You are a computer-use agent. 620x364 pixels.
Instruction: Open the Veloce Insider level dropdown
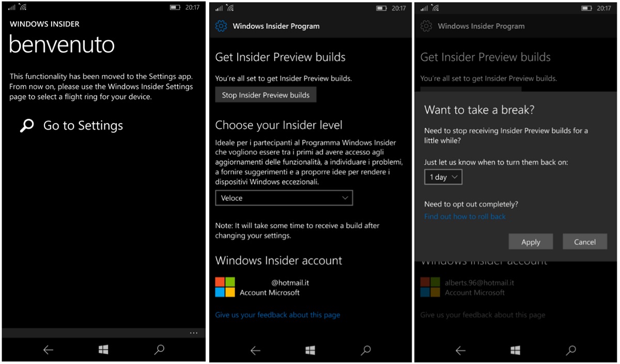pos(284,198)
